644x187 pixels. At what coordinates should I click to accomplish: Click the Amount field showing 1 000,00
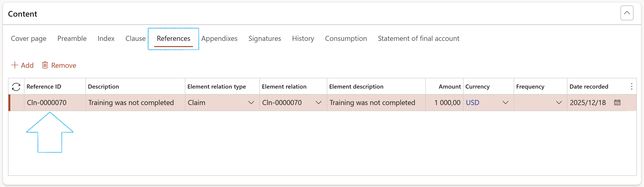tap(447, 103)
